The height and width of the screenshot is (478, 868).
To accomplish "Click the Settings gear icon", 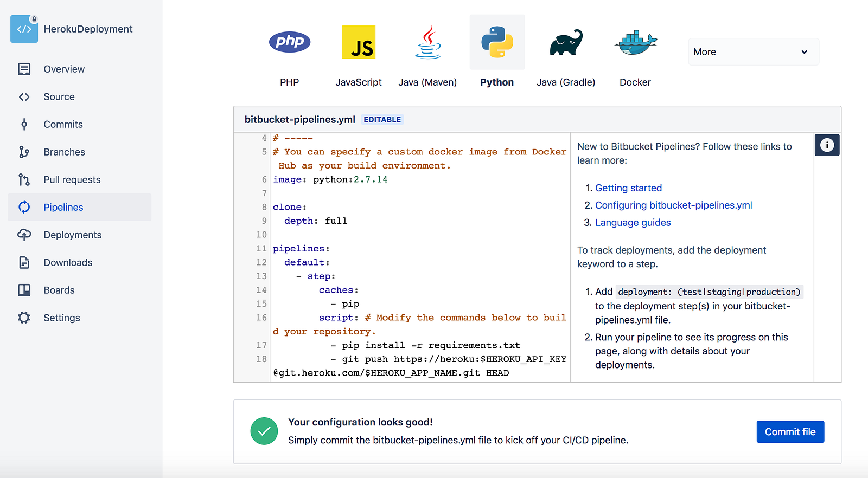I will click(24, 318).
